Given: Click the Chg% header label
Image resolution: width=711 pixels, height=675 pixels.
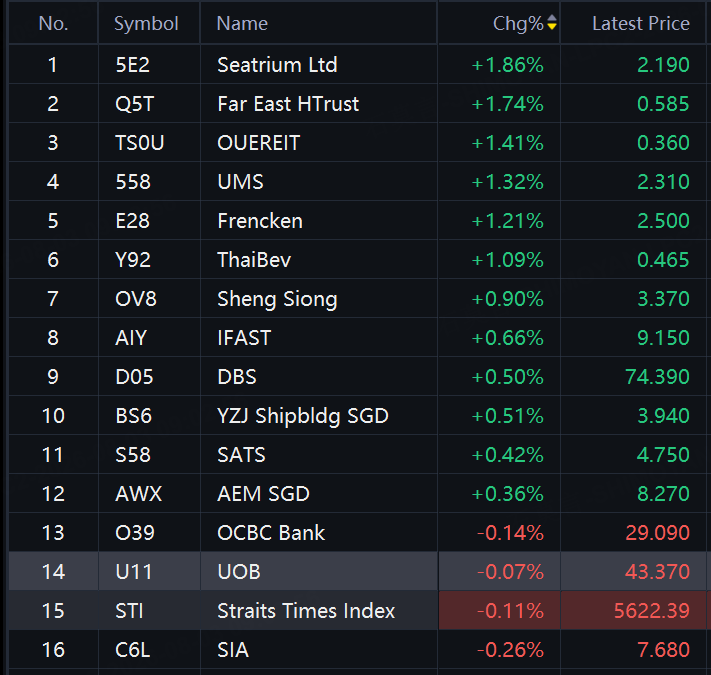Looking at the screenshot, I should point(518,24).
